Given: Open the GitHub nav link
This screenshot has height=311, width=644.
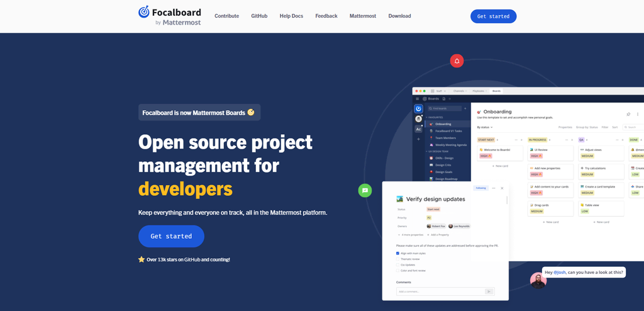Looking at the screenshot, I should click(259, 16).
